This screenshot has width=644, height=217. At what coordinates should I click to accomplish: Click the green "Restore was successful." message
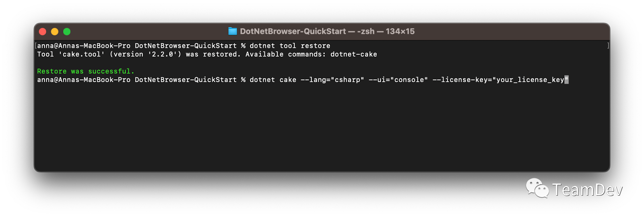click(x=86, y=71)
